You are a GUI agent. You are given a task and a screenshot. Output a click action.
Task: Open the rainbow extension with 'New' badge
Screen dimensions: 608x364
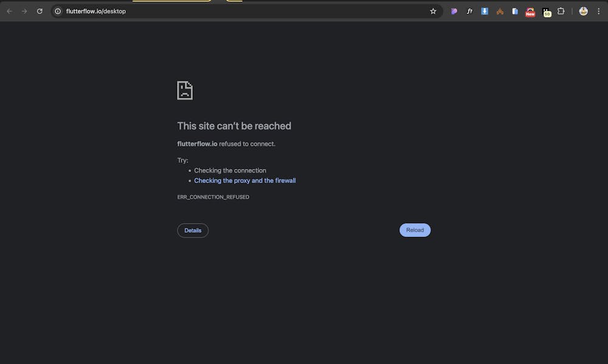point(530,12)
